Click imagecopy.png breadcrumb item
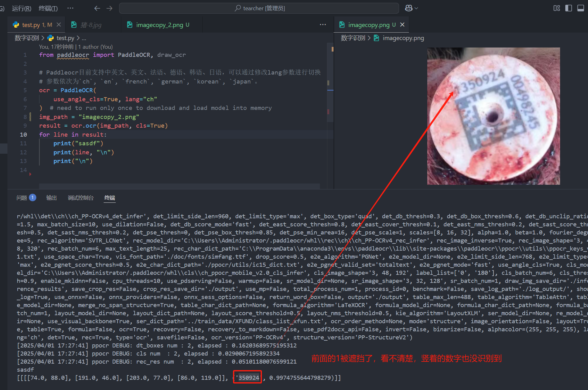The image size is (588, 390). coord(403,38)
